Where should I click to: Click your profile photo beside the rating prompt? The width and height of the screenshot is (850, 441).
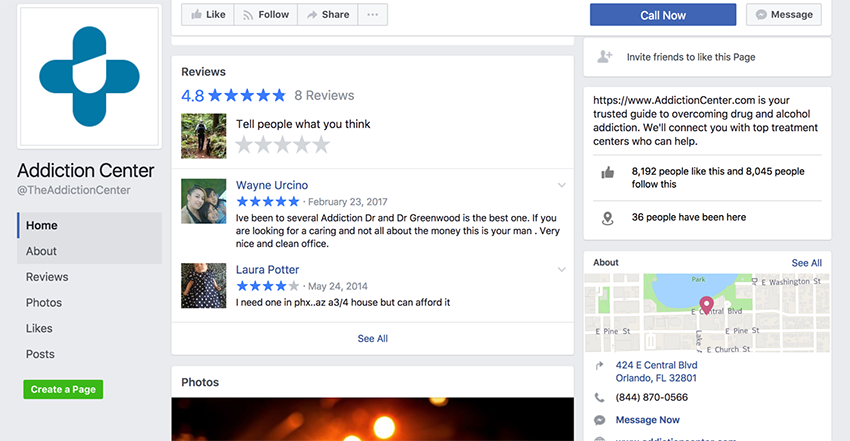pyautogui.click(x=204, y=136)
